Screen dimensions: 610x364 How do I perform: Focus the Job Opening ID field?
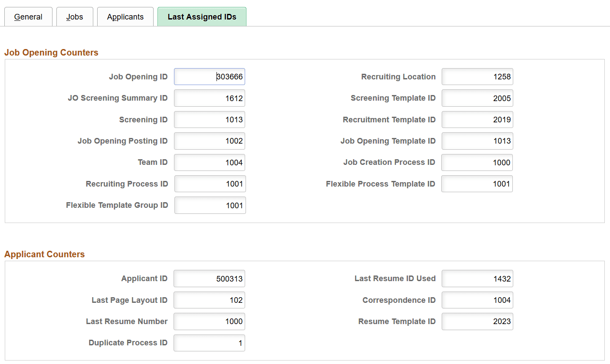(210, 77)
